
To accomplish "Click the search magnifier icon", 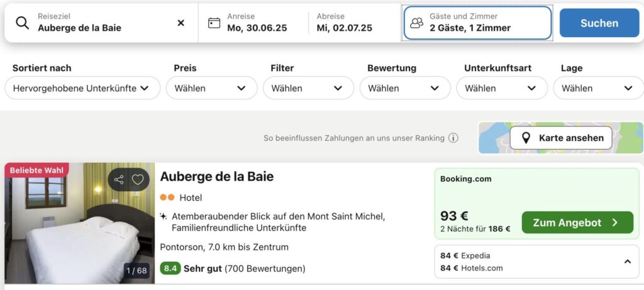I will pyautogui.click(x=23, y=23).
